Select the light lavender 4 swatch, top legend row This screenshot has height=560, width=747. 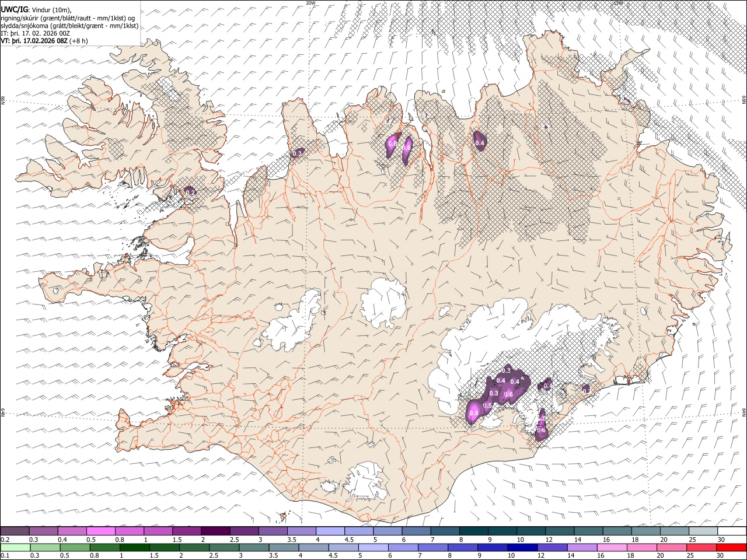pos(330,531)
